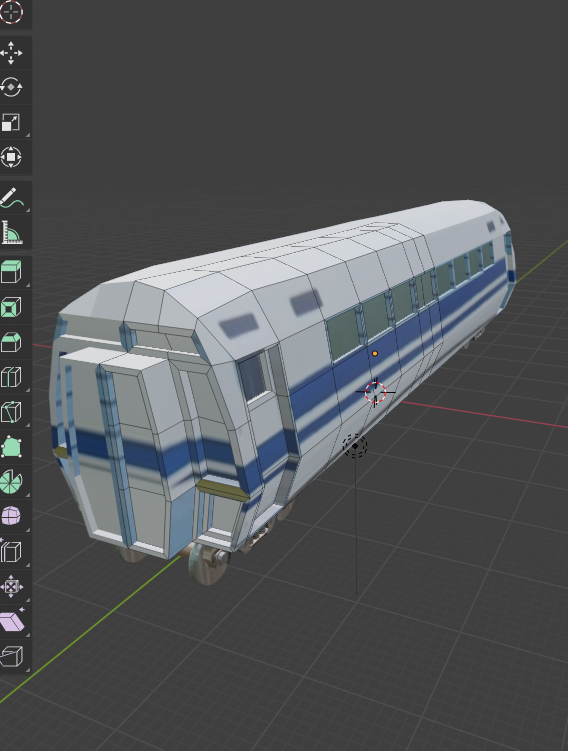Activate the Edge Slide tool
The image size is (568, 751).
[11, 552]
